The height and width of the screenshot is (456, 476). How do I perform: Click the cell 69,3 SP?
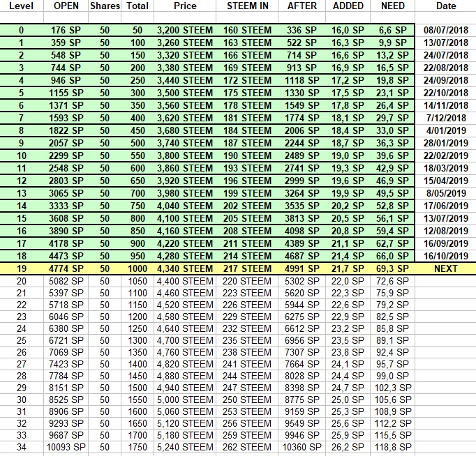(392, 268)
